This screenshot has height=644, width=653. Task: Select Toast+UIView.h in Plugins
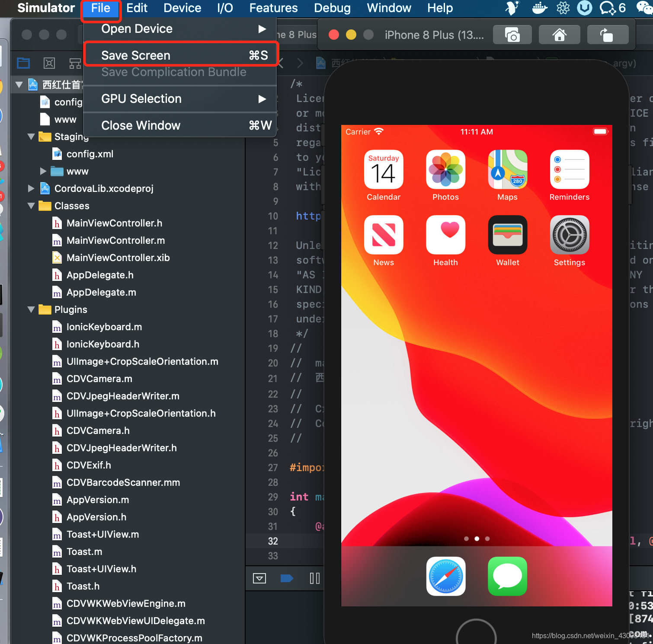[101, 569]
